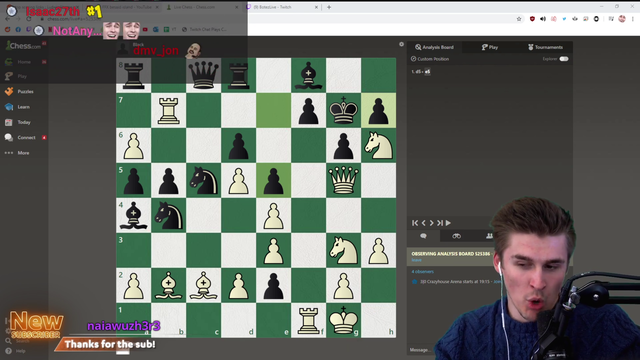
Task: Bookmark the page with the star icon
Action: point(519,19)
